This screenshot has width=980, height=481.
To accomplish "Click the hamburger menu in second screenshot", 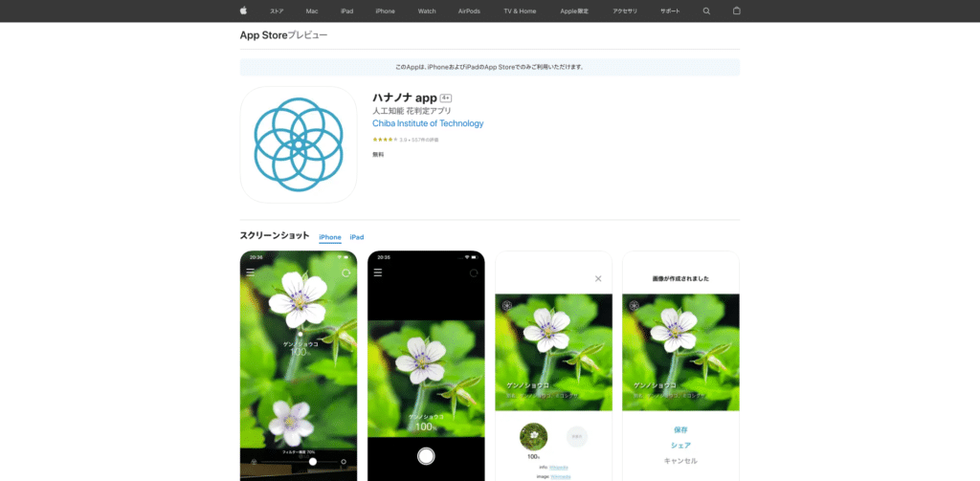I will (x=377, y=273).
